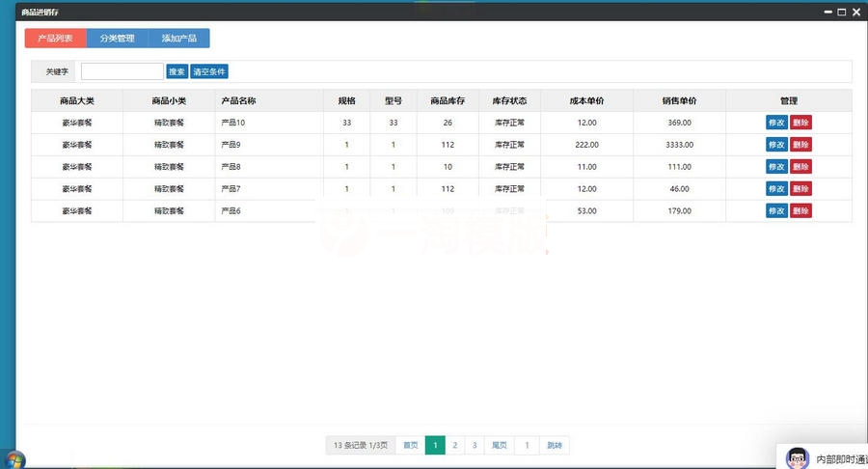Go to 首页 in pagination
This screenshot has height=469, width=868.
[411, 445]
